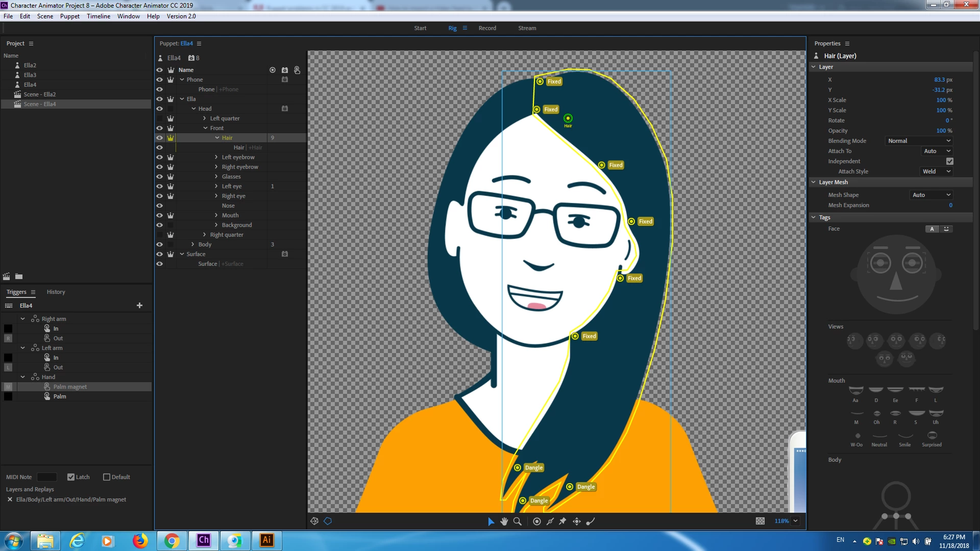This screenshot has width=980, height=551.
Task: Select the Zoom magnifier tool
Action: pyautogui.click(x=518, y=521)
